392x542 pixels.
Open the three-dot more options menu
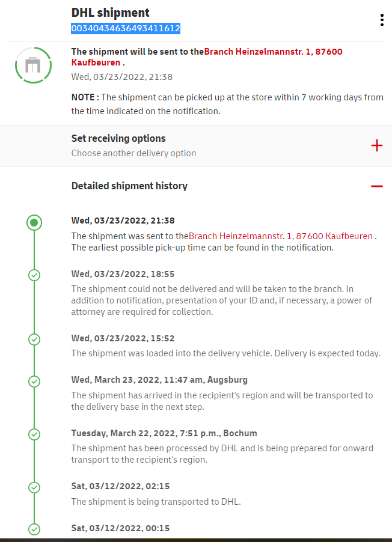coord(382,20)
